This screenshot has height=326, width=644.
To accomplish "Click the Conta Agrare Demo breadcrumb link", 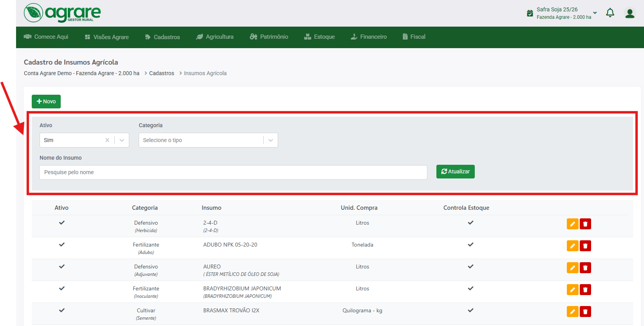I will [81, 73].
